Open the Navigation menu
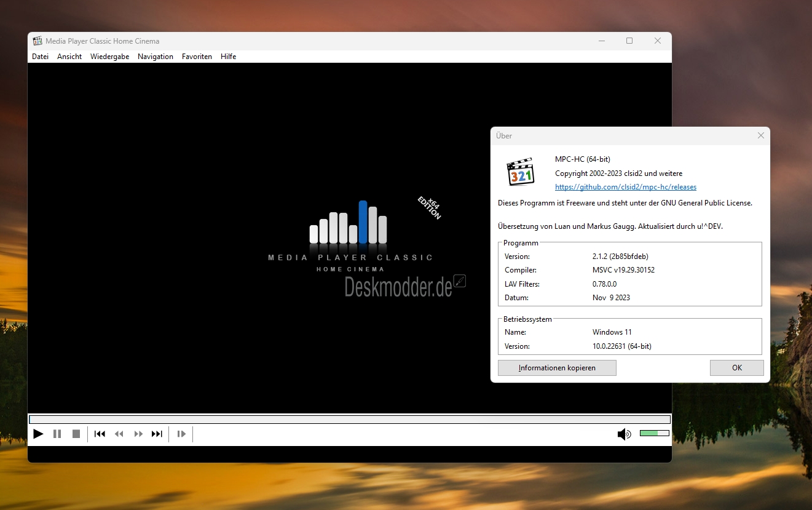 coord(156,56)
